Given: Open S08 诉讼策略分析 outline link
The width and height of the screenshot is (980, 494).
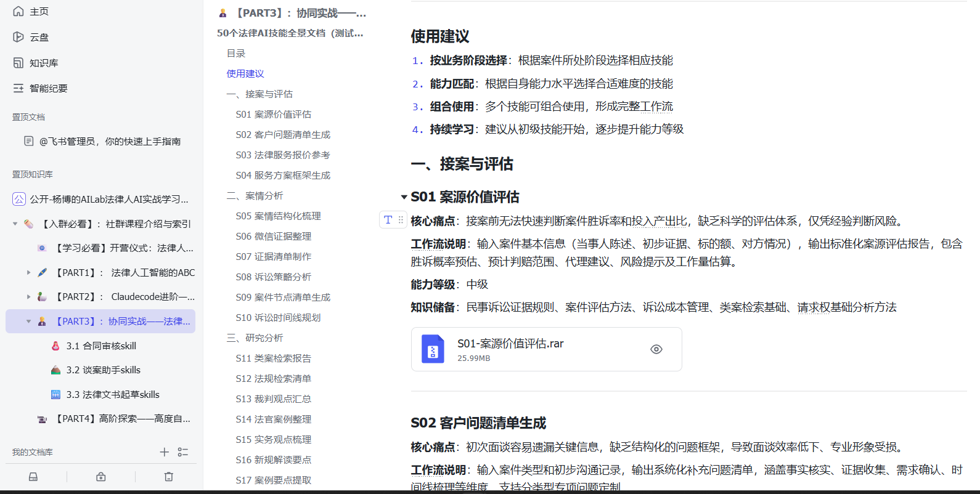Looking at the screenshot, I should [273, 277].
